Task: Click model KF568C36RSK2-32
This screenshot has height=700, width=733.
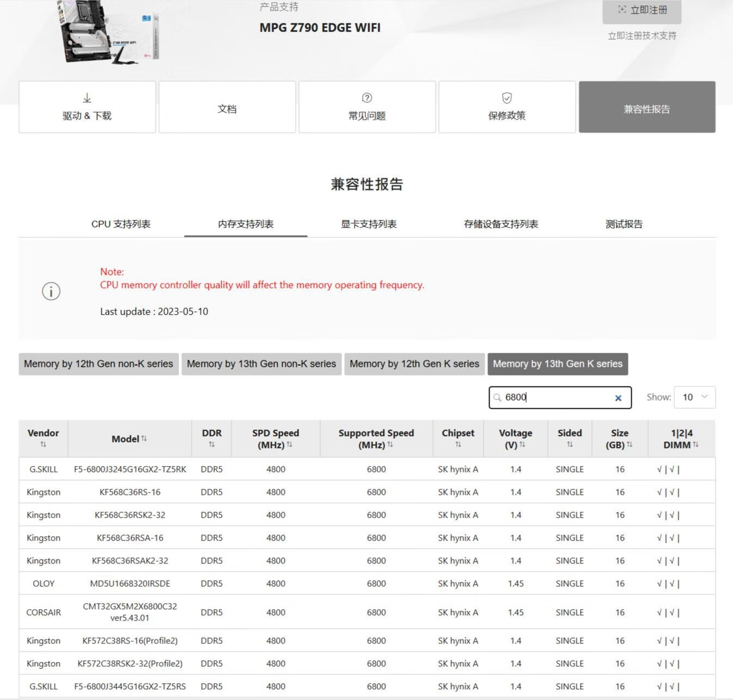Action: pyautogui.click(x=130, y=515)
